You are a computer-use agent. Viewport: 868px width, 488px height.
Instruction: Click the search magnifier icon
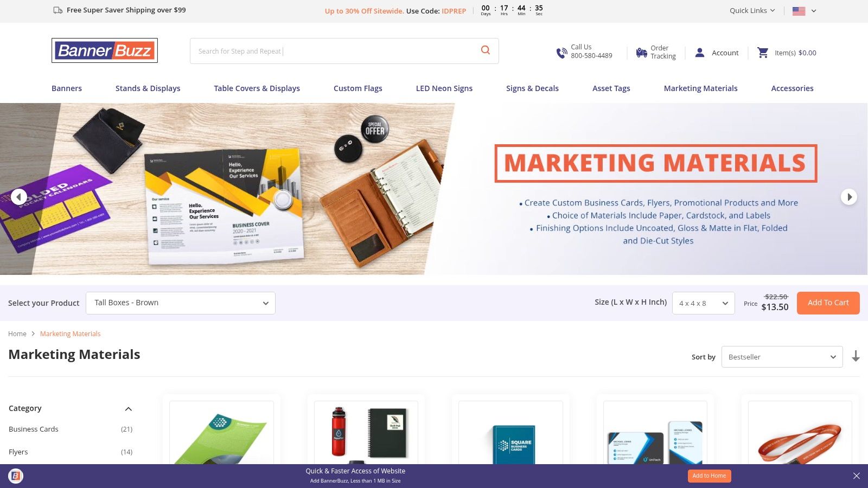tap(486, 50)
